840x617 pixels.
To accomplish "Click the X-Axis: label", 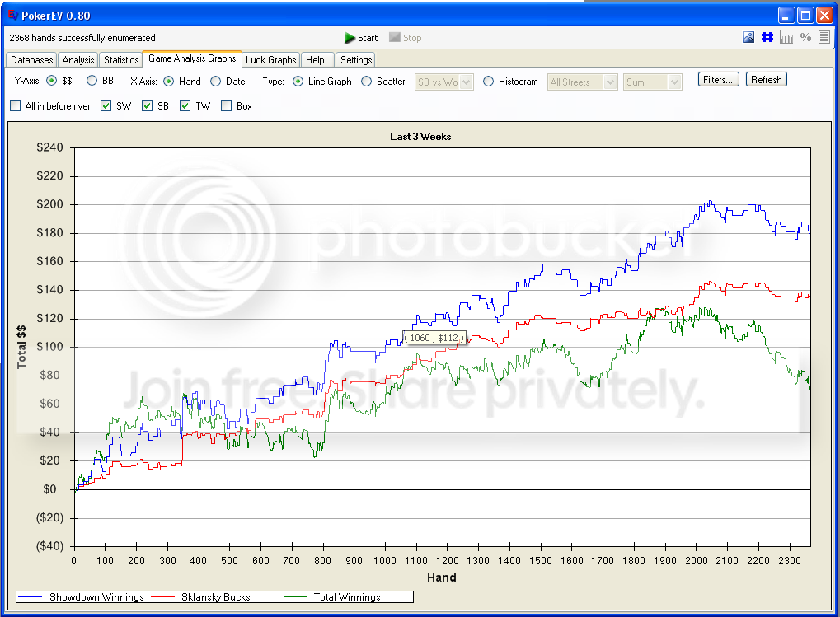I will click(143, 82).
